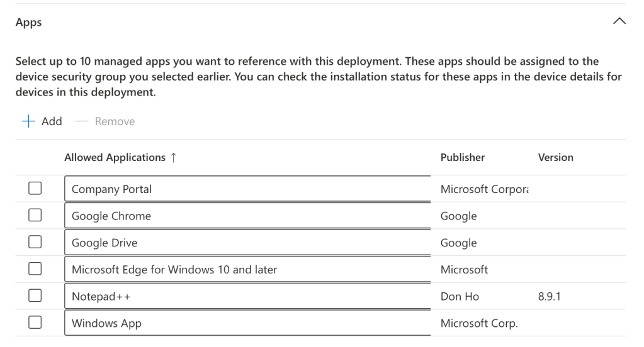This screenshot has height=347, width=644.
Task: Enable the Microsoft Edge row checkbox
Action: pyautogui.click(x=35, y=270)
